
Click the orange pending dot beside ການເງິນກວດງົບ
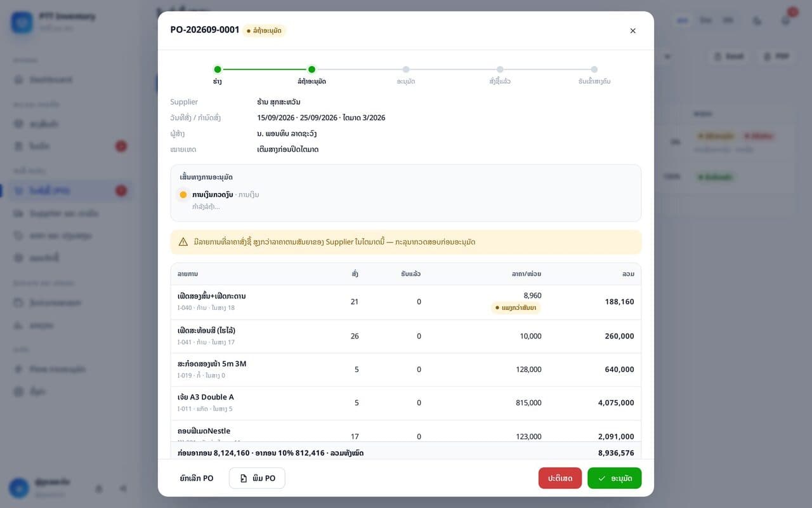pos(183,195)
